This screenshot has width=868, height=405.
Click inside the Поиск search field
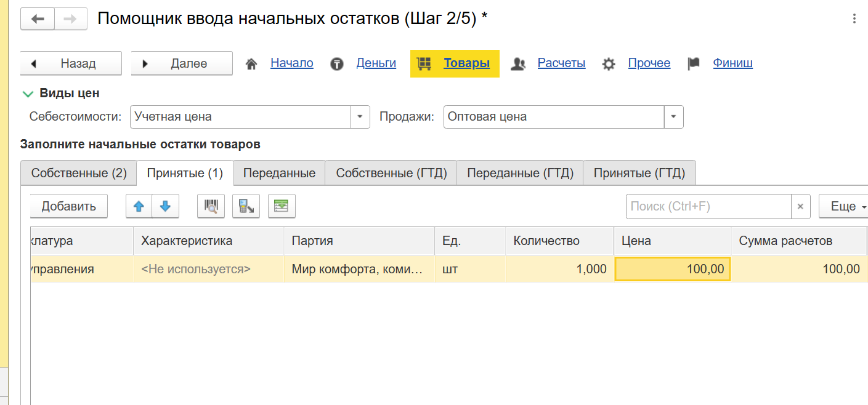702,206
